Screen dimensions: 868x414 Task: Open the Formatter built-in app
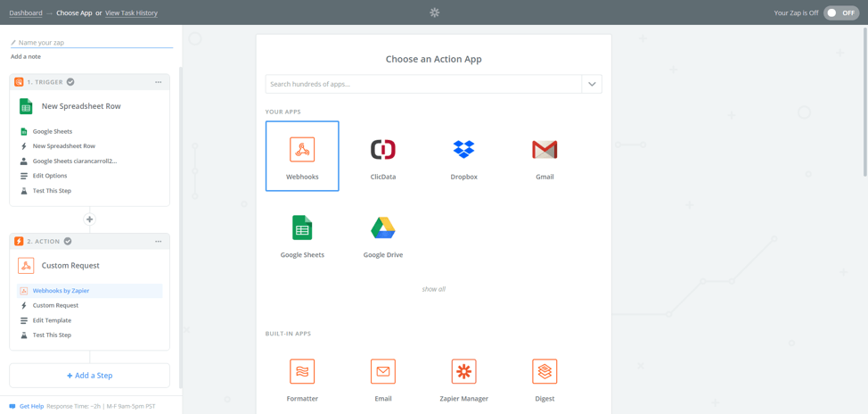[302, 371]
